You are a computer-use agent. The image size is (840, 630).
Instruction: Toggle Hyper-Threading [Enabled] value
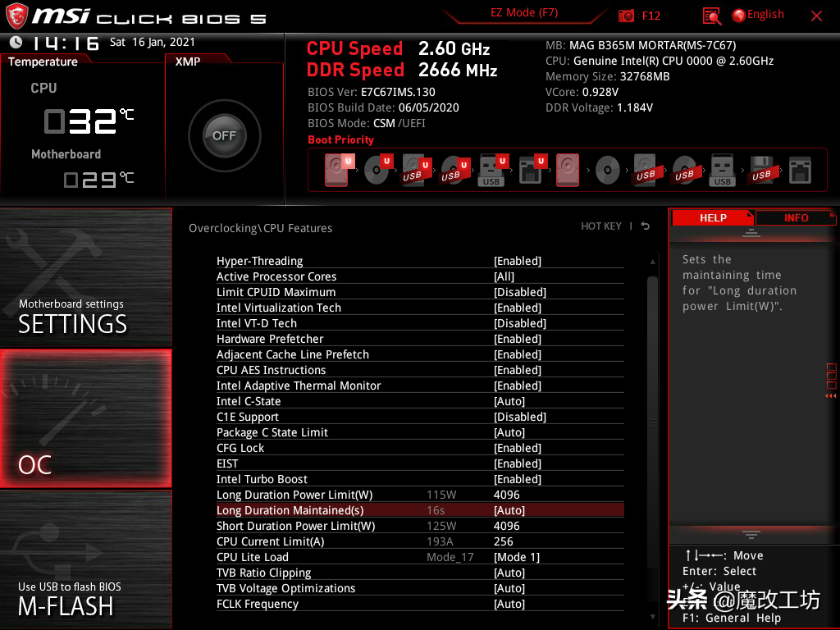518,261
